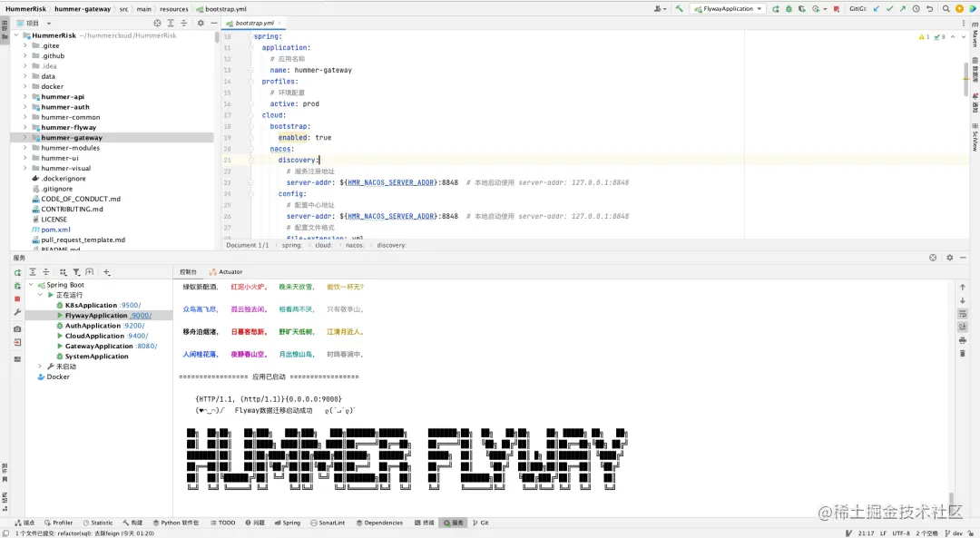Click the camera thread dump icon
Viewport: 980px width, 538px height.
click(17, 328)
